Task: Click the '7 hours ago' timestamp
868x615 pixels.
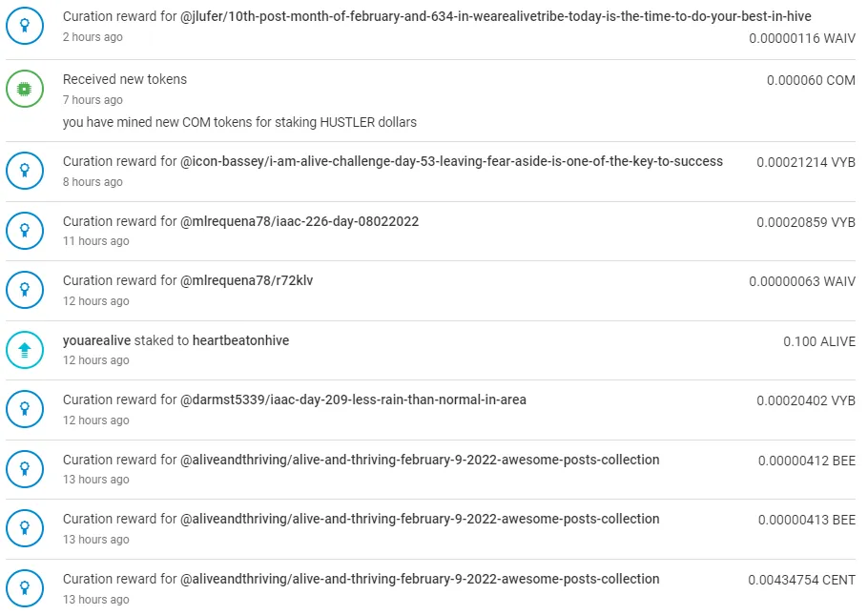Action: pos(93,100)
